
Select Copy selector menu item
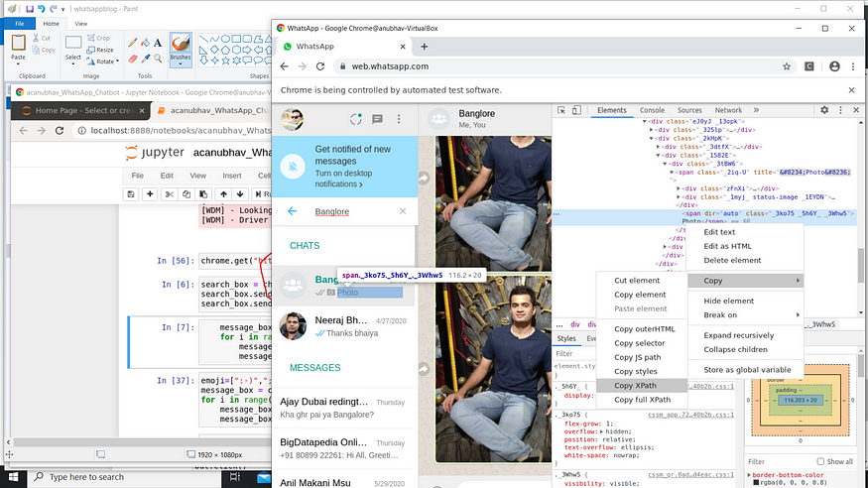642,343
